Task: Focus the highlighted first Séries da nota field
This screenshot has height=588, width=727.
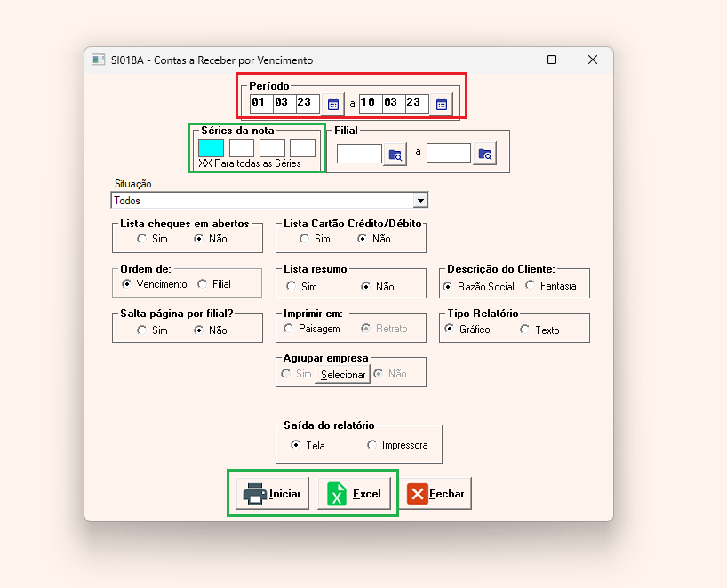Action: [211, 148]
